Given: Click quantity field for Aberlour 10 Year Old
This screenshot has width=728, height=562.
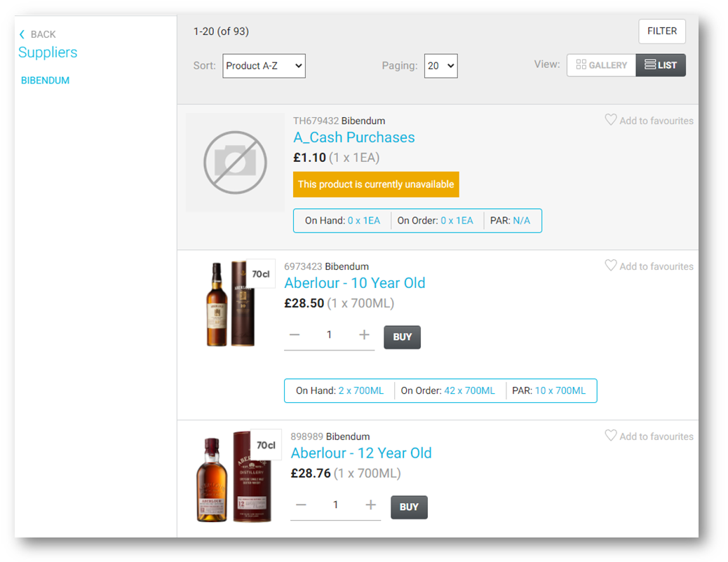Looking at the screenshot, I should (x=329, y=334).
